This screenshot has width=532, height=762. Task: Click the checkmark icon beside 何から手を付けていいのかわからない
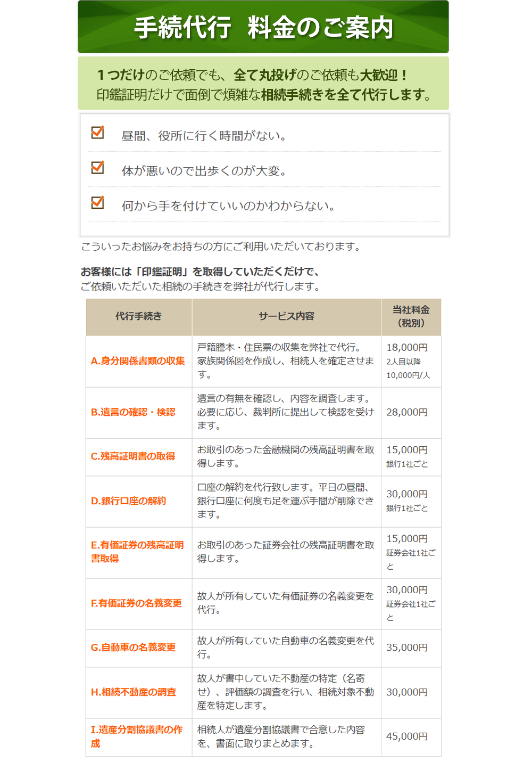(98, 202)
